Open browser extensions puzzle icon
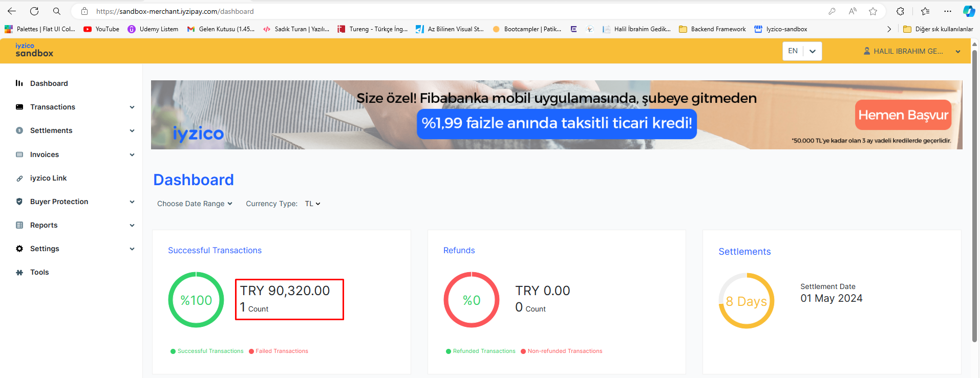The width and height of the screenshot is (980, 378). [x=900, y=11]
